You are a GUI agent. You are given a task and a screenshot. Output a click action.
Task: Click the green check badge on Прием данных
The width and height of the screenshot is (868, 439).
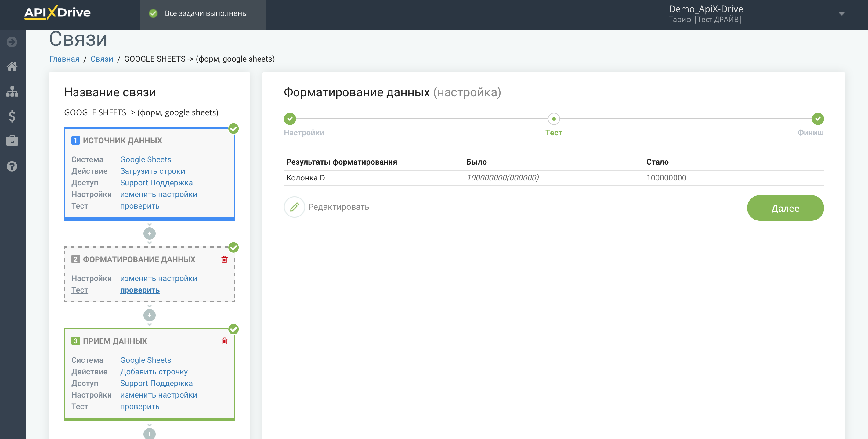point(233,329)
